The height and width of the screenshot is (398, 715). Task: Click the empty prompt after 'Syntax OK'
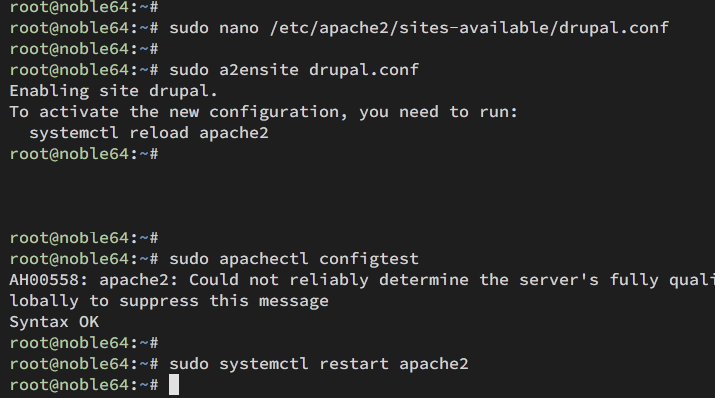click(84, 343)
